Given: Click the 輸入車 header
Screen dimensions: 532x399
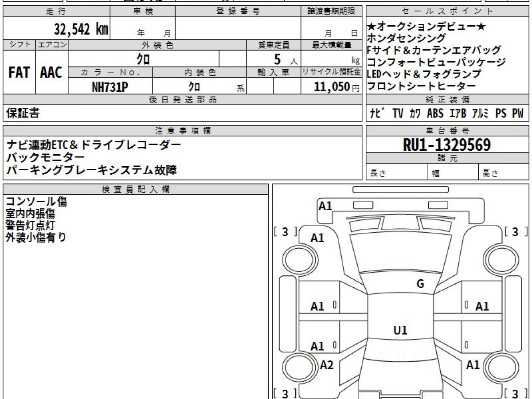Looking at the screenshot, I should 274,72.
